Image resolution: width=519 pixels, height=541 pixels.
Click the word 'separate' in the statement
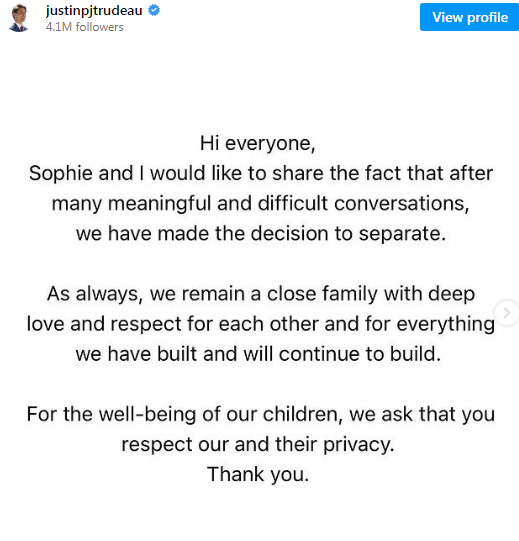[x=402, y=234]
